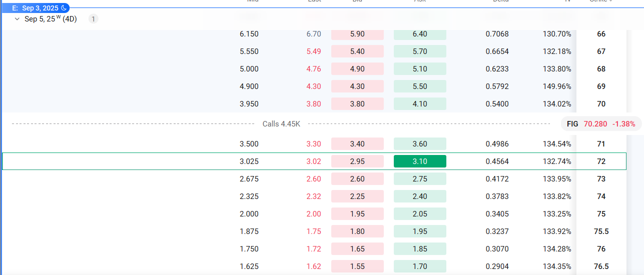
Task: Click the 6.40 ask at strike 66
Action: 420,34
